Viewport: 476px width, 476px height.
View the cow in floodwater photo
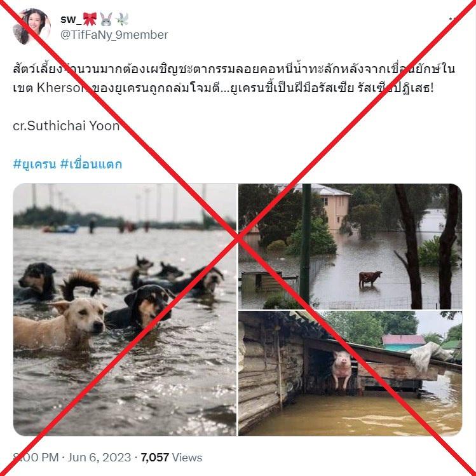tap(350, 247)
